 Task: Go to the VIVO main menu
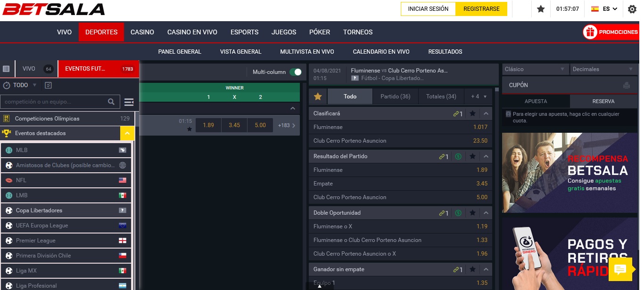tap(64, 32)
